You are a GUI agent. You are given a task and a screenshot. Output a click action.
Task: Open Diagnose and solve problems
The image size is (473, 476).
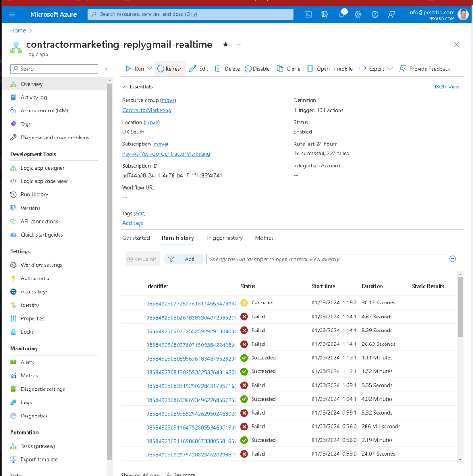55,138
